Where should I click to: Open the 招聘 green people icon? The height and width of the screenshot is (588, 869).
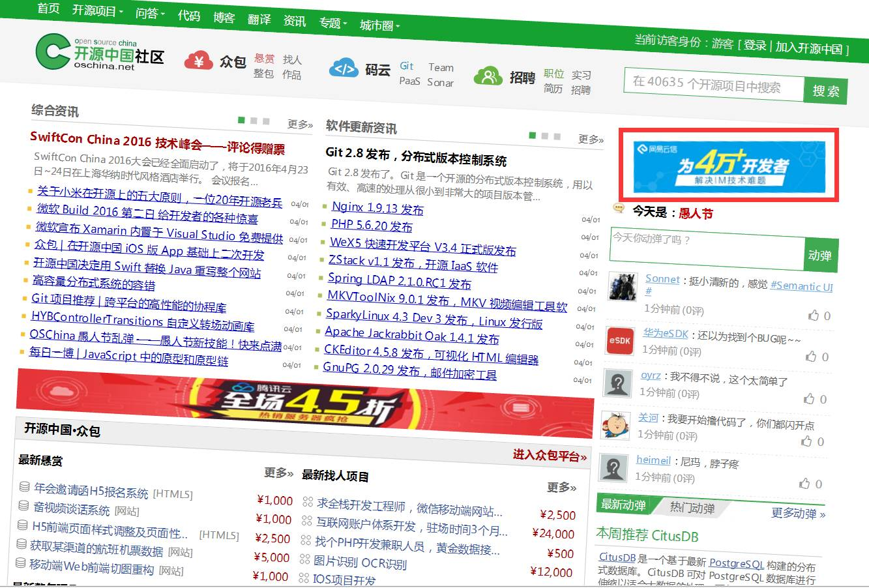[488, 76]
